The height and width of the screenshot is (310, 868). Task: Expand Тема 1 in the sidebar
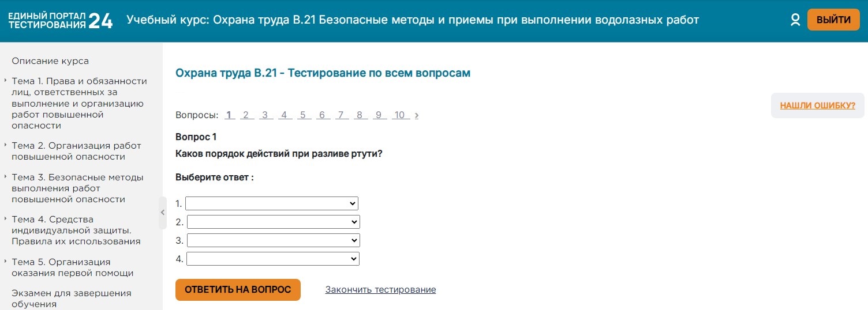pos(79,103)
